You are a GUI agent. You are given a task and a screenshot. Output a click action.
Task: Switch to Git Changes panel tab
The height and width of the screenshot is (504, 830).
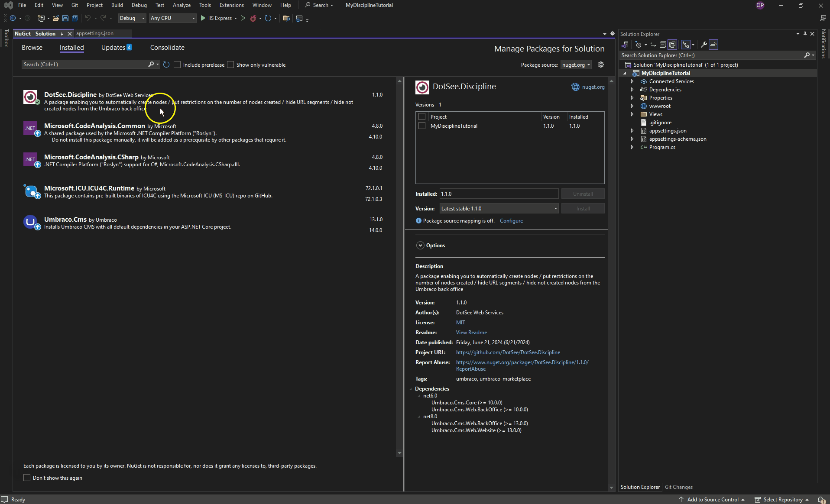678,487
